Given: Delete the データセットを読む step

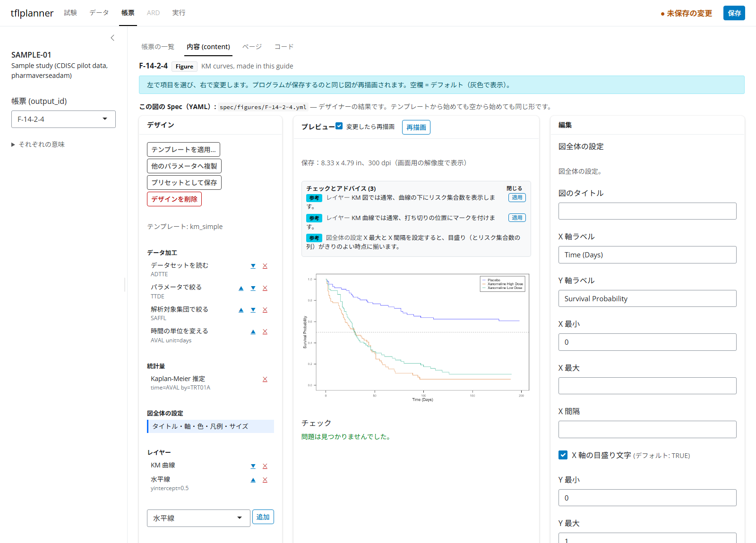Looking at the screenshot, I should (265, 266).
